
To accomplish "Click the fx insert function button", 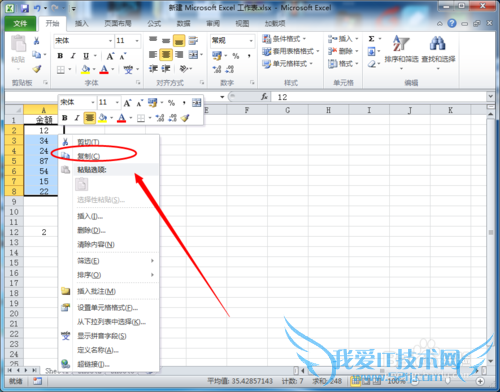I will (264, 97).
